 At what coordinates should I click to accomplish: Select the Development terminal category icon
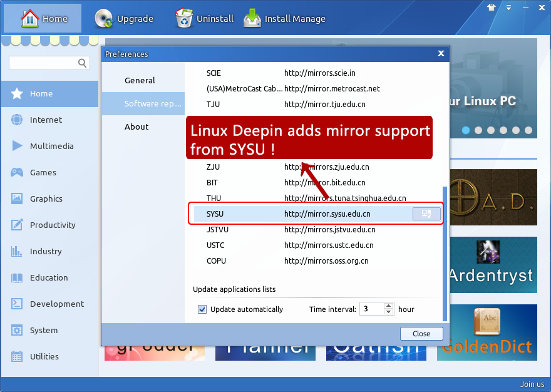point(17,304)
